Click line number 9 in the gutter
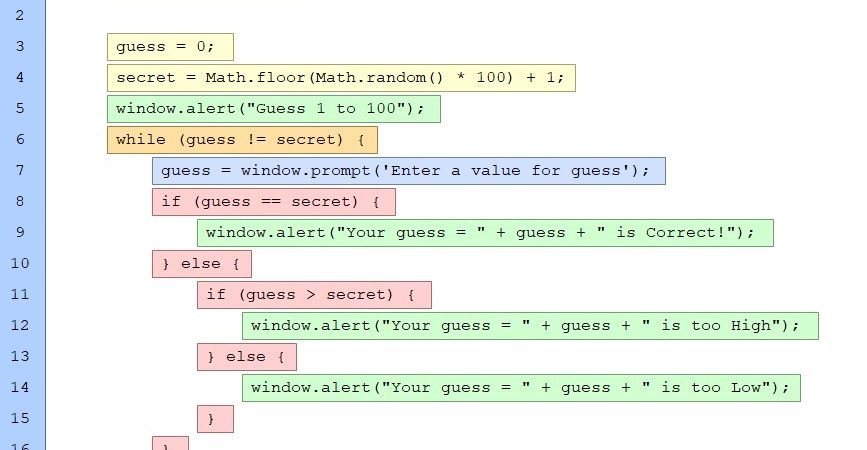The image size is (867, 450). pyautogui.click(x=20, y=233)
